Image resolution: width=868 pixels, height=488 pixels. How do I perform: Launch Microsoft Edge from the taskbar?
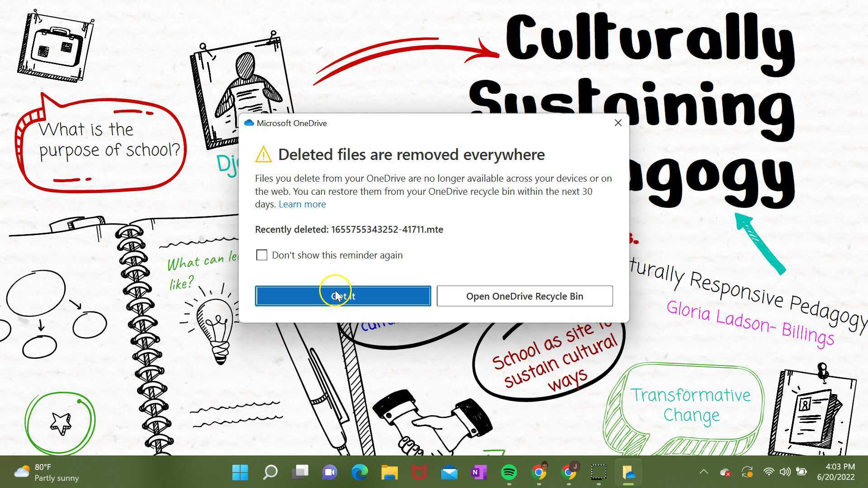coord(359,473)
